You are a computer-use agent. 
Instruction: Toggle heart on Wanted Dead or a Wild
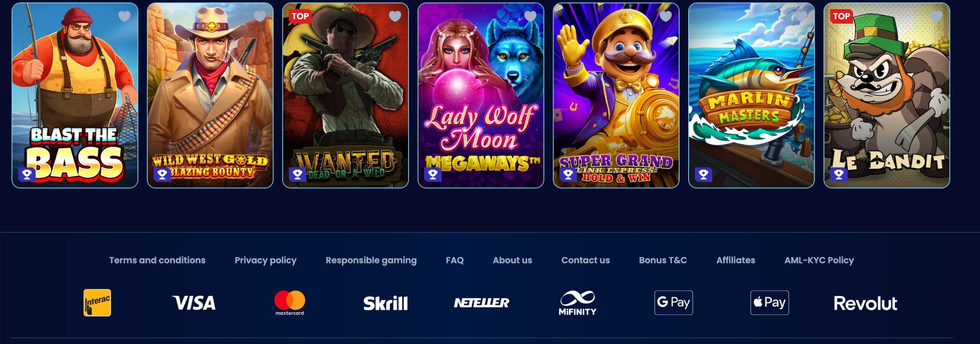[395, 16]
